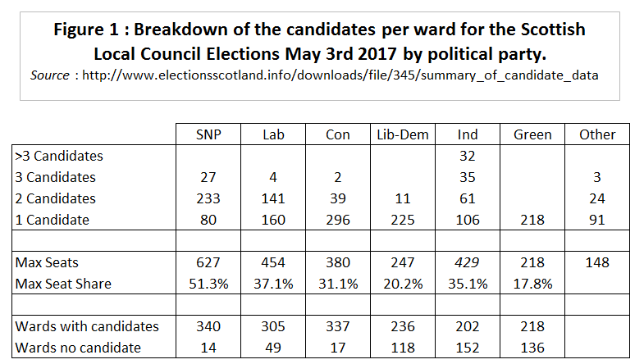Select the Other column header
The height and width of the screenshot is (364, 644).
click(597, 134)
